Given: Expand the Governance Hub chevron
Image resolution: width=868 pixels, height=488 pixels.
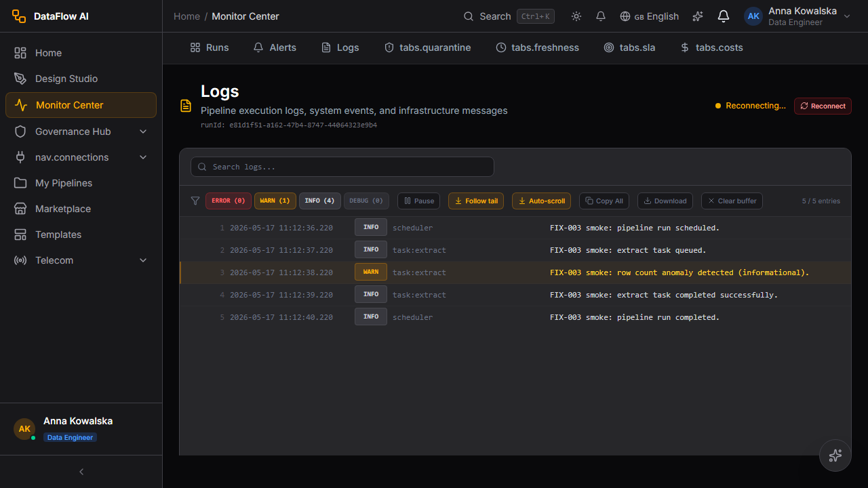Looking at the screenshot, I should [x=143, y=131].
